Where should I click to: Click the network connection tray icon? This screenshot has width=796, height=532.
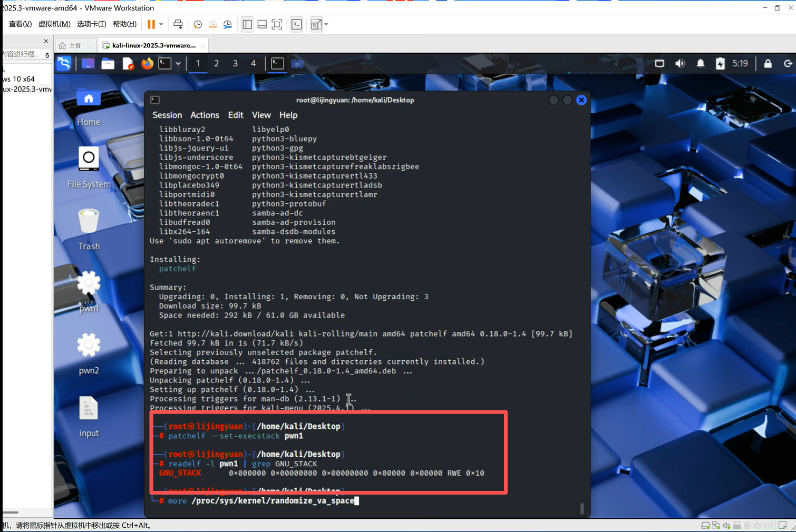point(659,63)
